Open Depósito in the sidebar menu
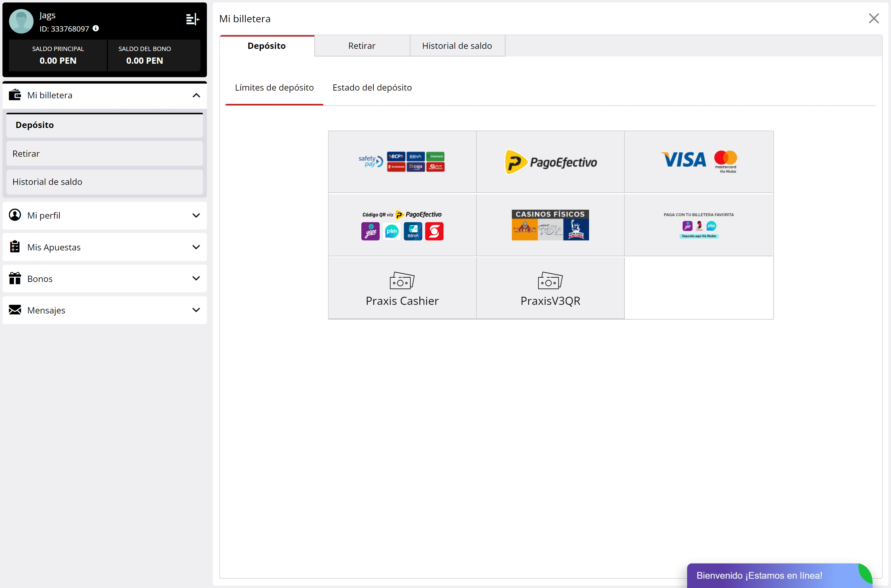This screenshot has width=891, height=588. coord(105,125)
